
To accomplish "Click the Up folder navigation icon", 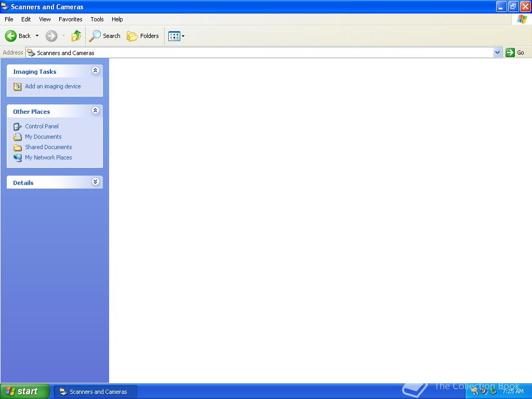I will 76,36.
